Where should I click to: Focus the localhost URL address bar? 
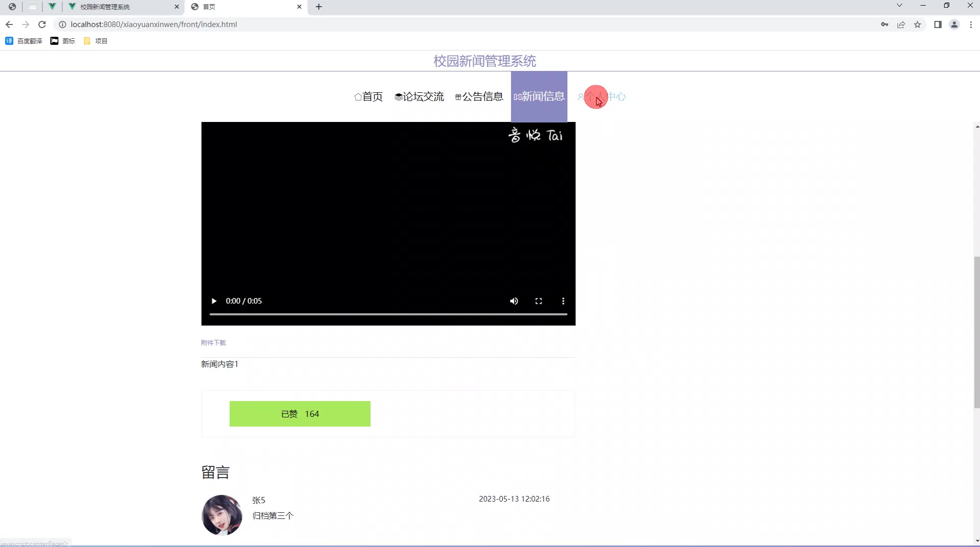154,24
